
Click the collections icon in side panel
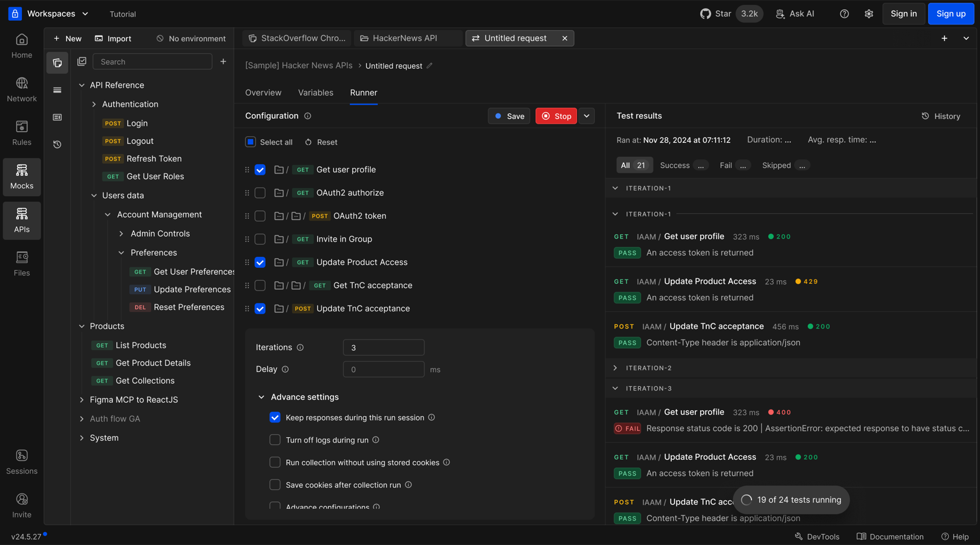58,63
